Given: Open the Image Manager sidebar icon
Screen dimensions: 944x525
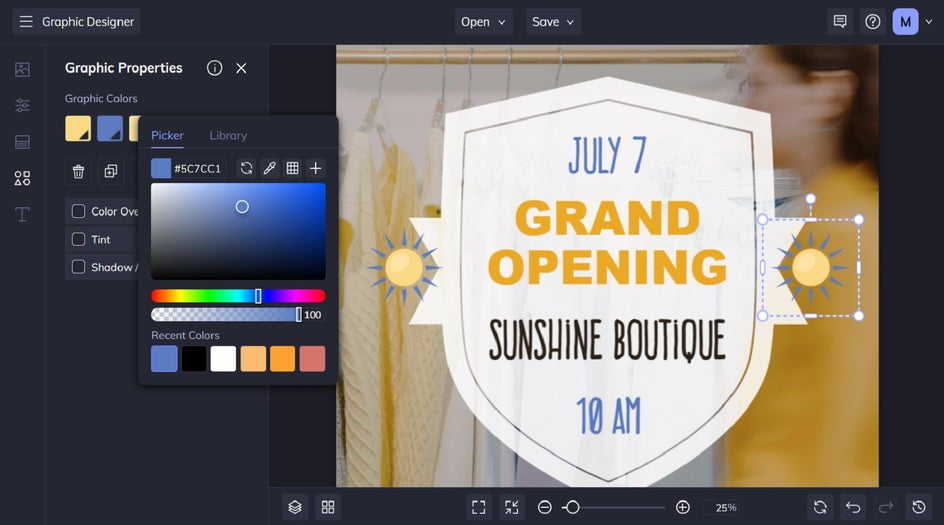Looking at the screenshot, I should (x=22, y=69).
